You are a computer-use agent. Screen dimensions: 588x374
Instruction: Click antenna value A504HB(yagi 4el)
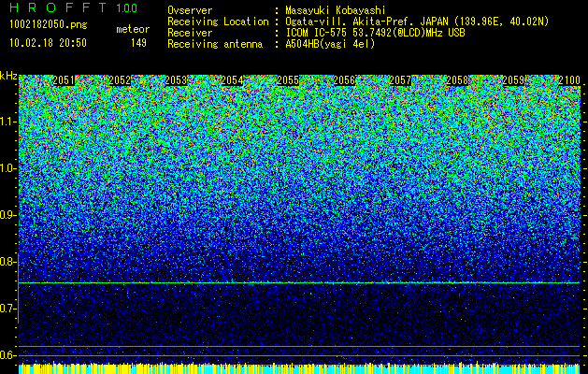coord(330,44)
